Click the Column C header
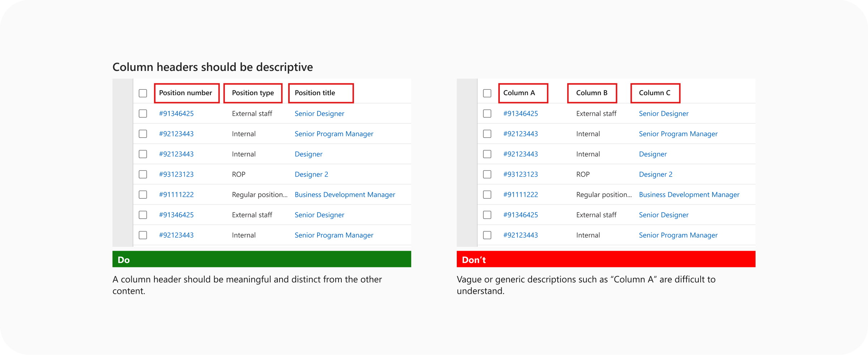Image resolution: width=868 pixels, height=355 pixels. 655,93
